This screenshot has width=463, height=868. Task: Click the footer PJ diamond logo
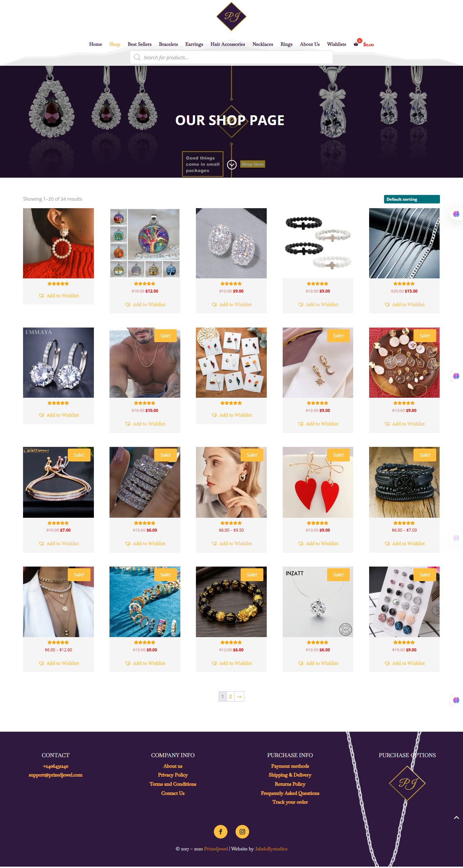407,783
